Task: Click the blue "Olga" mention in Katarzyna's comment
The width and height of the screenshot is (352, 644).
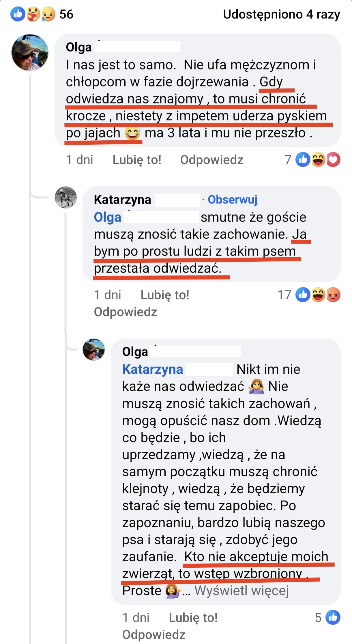Action: tap(107, 217)
